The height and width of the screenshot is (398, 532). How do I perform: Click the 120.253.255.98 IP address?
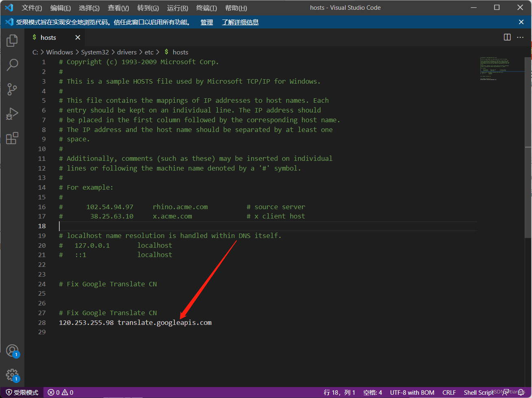click(x=86, y=322)
